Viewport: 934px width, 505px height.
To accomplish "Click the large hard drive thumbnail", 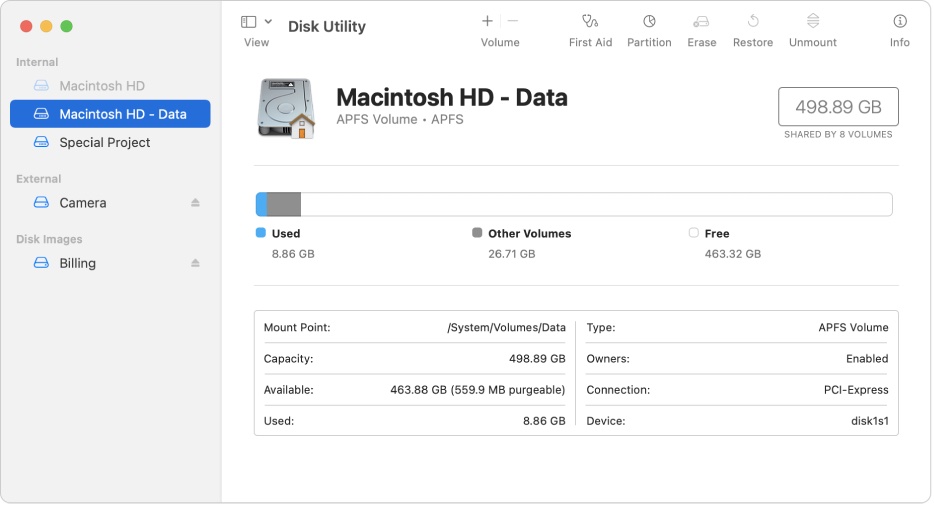I will 285,108.
